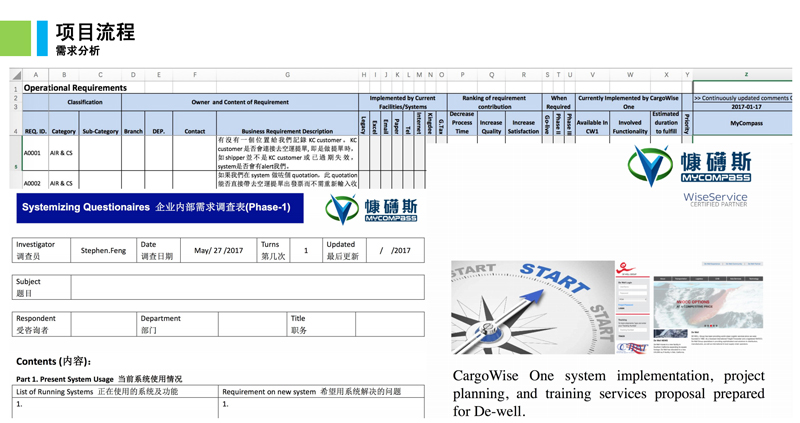Click the 'Category' column header cell

pyautogui.click(x=64, y=123)
